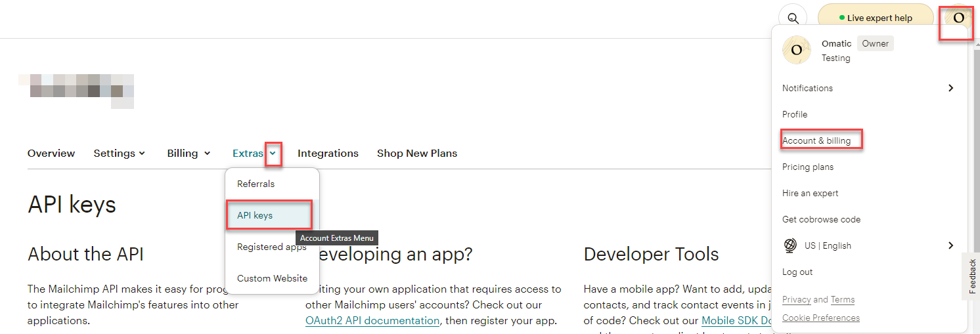This screenshot has height=334, width=980.
Task: Open Pricing plans menu item
Action: [x=808, y=167]
